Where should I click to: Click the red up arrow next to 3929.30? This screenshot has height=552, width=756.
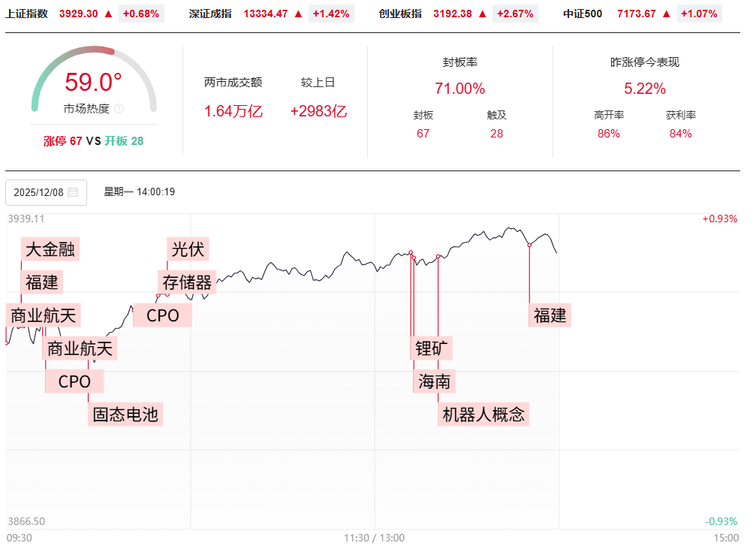(109, 14)
